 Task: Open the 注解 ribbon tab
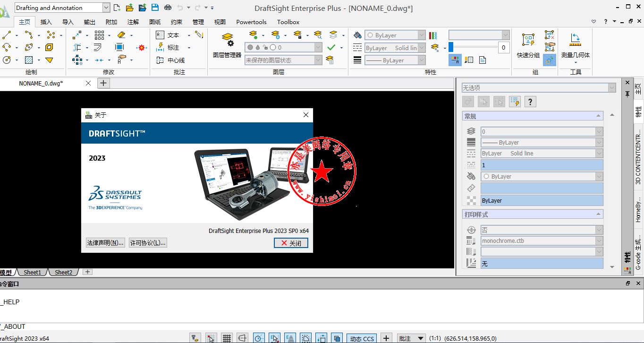(133, 22)
